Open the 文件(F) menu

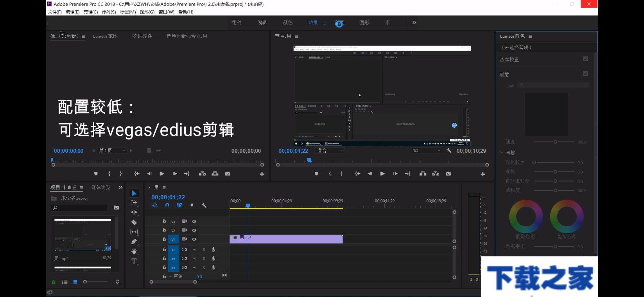(x=55, y=12)
